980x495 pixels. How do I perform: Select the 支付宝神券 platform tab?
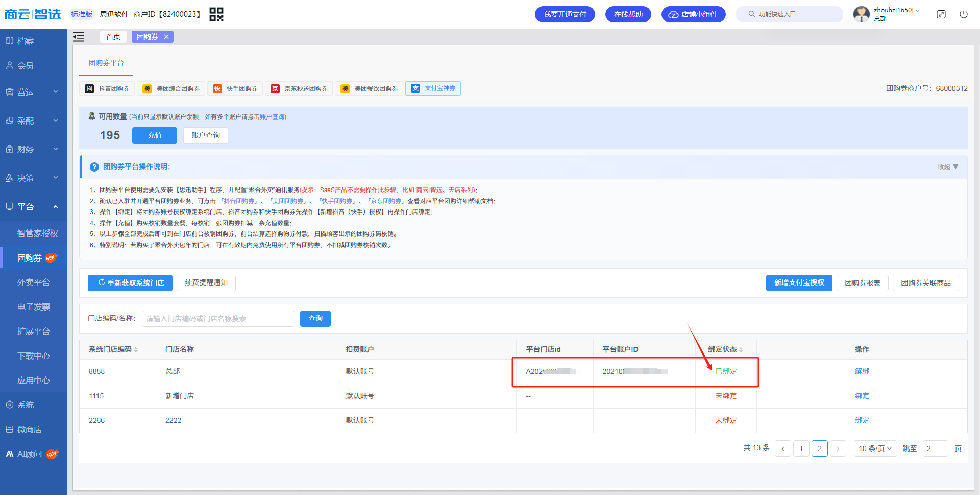pyautogui.click(x=433, y=88)
